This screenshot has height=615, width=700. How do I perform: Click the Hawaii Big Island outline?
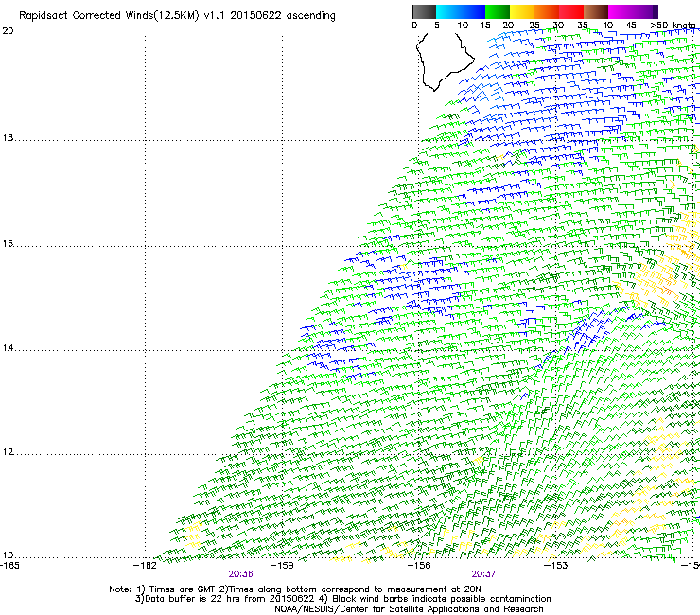point(444,61)
